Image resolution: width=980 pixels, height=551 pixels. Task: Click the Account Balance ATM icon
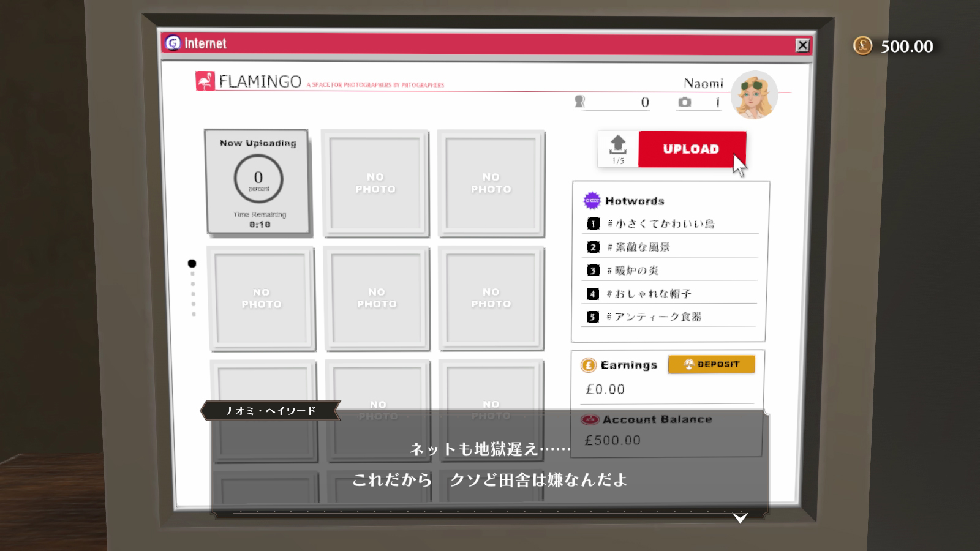[x=590, y=419]
